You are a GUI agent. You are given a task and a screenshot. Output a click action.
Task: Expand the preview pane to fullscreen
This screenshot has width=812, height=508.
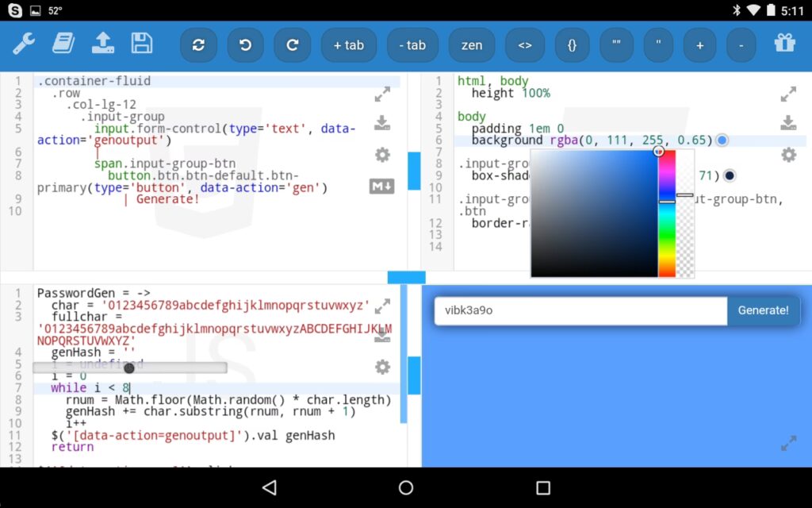pyautogui.click(x=787, y=444)
